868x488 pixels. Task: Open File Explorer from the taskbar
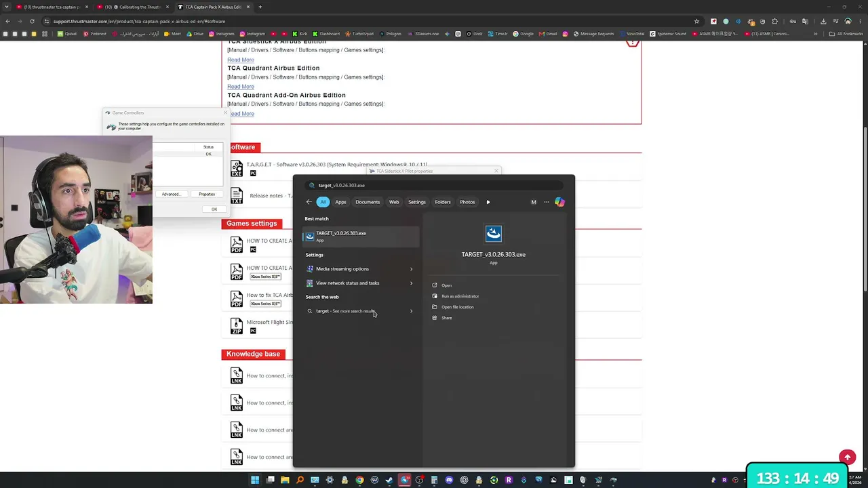[x=285, y=480]
